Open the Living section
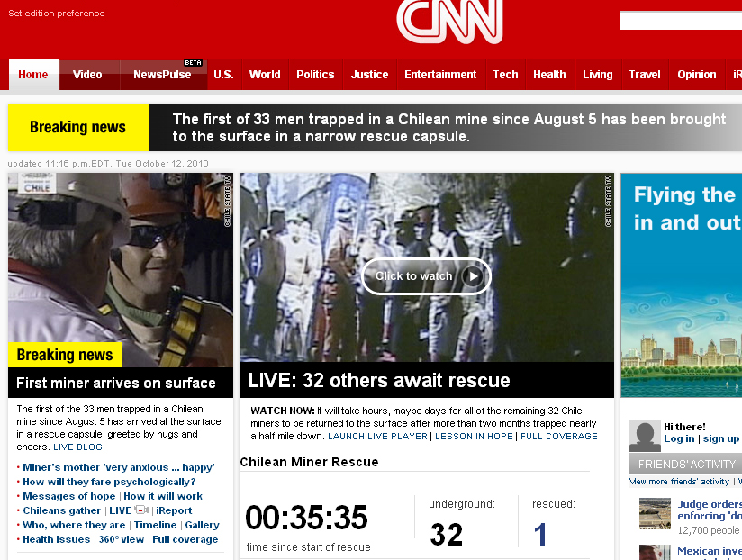This screenshot has width=742, height=560. [x=598, y=74]
